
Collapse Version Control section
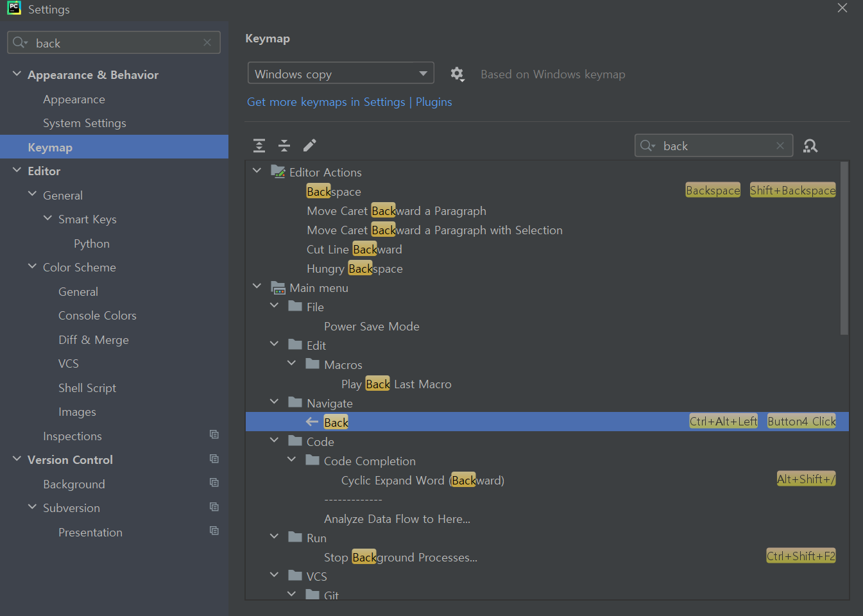17,459
